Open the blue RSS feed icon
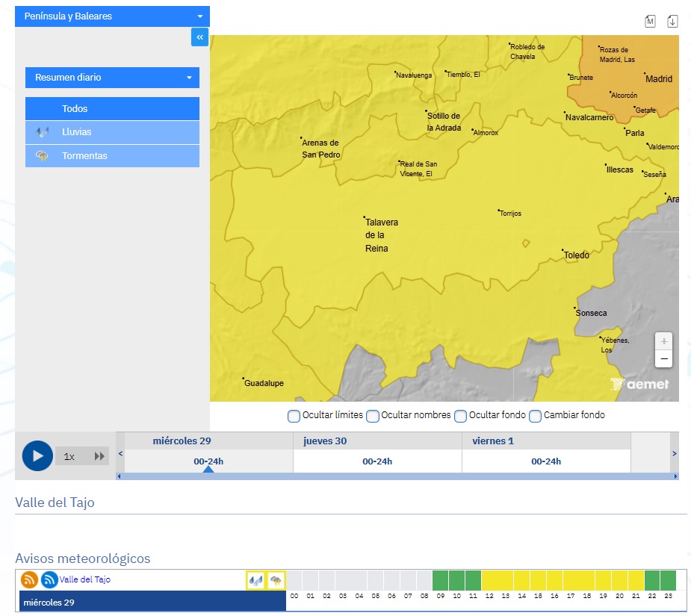This screenshot has height=616, width=691. pos(49,579)
